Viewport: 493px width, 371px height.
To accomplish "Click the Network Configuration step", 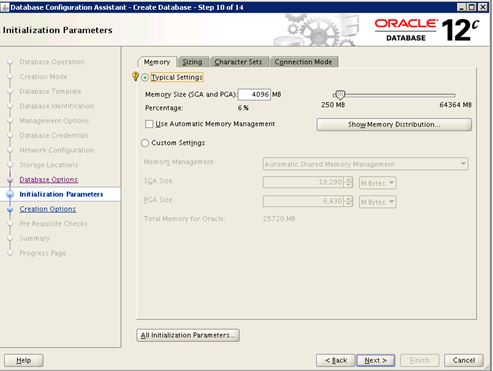I will 57,150.
